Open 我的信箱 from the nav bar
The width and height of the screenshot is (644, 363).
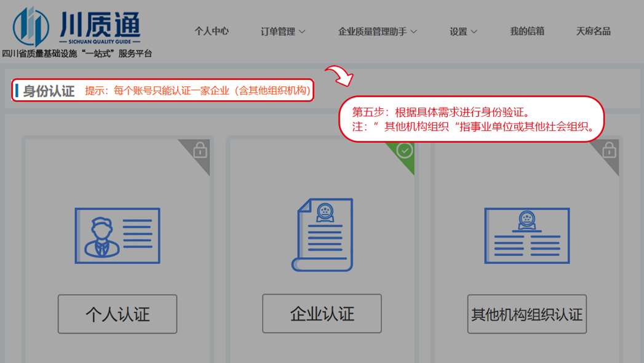527,31
